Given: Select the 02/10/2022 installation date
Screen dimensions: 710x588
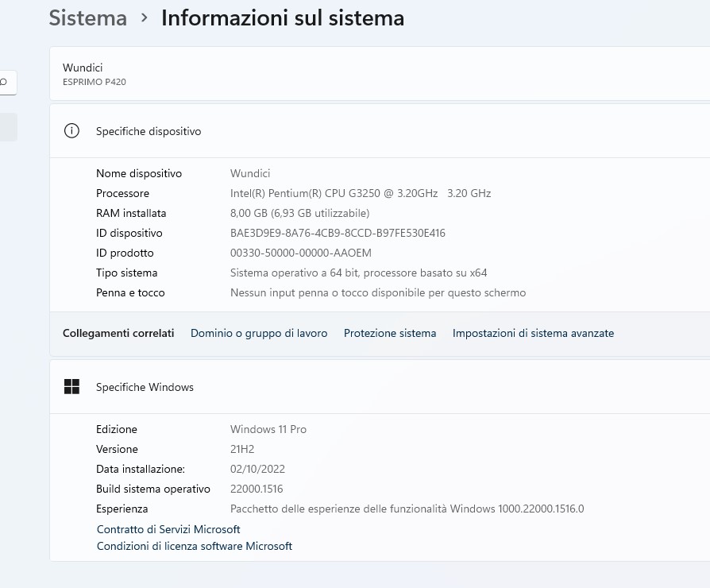Looking at the screenshot, I should pyautogui.click(x=257, y=470).
